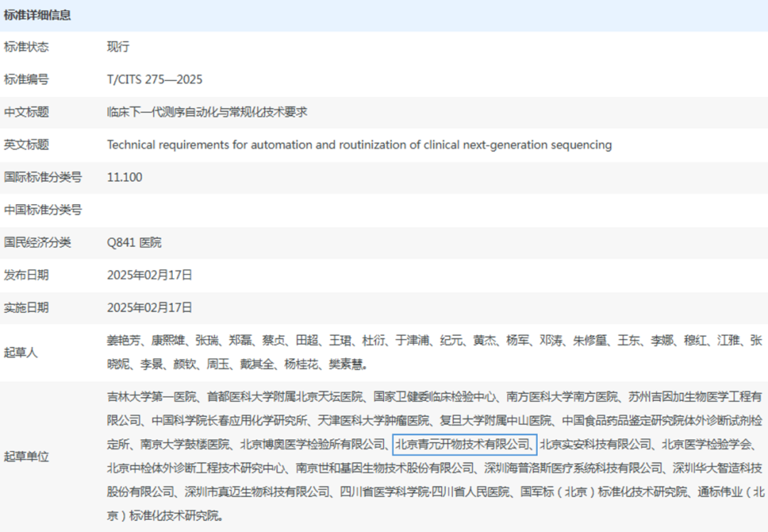Screen dimensions: 768x532
Task: Click the organization 国家卫健委临床检验中心
Action: pos(434,397)
